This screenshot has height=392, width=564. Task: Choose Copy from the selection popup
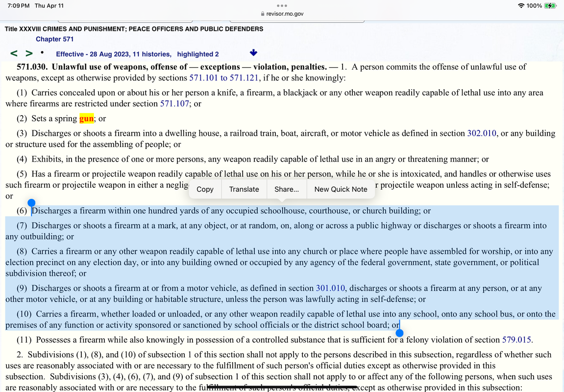(205, 189)
